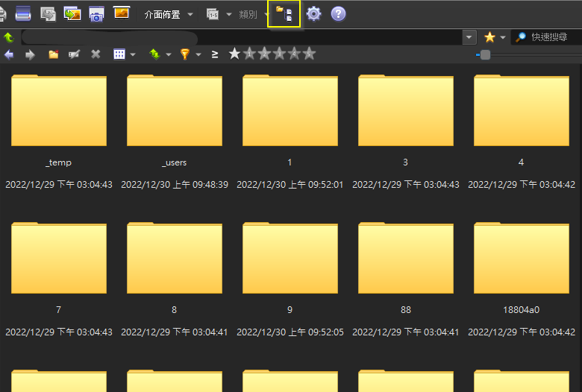Open settings via the gear icon

(313, 14)
